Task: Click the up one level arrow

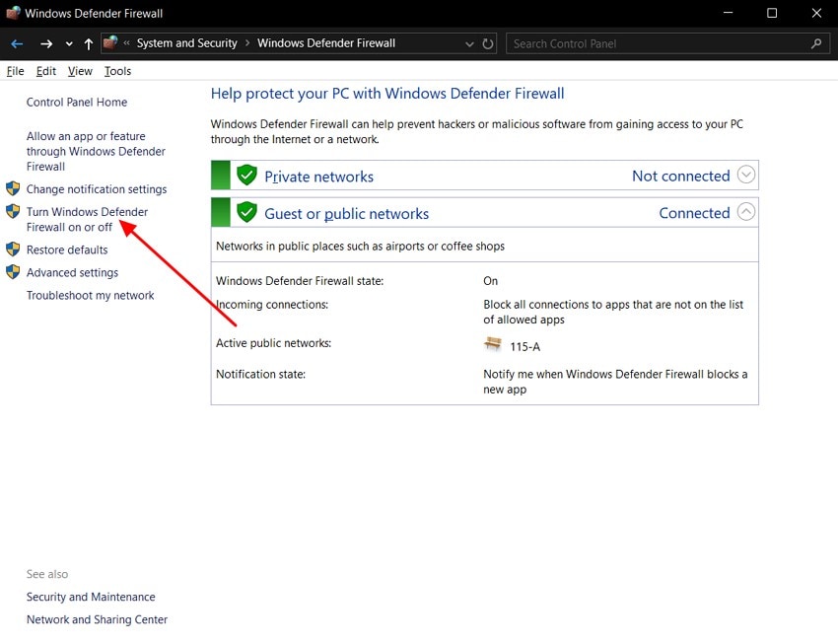Action: coord(89,43)
